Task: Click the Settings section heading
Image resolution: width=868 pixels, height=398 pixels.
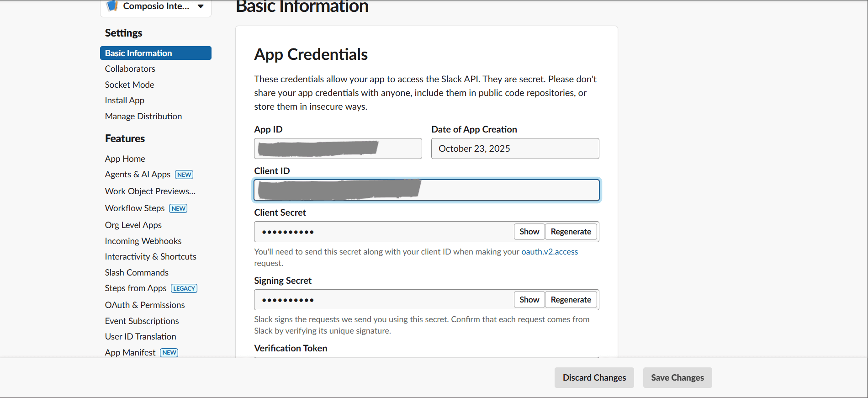Action: [124, 33]
